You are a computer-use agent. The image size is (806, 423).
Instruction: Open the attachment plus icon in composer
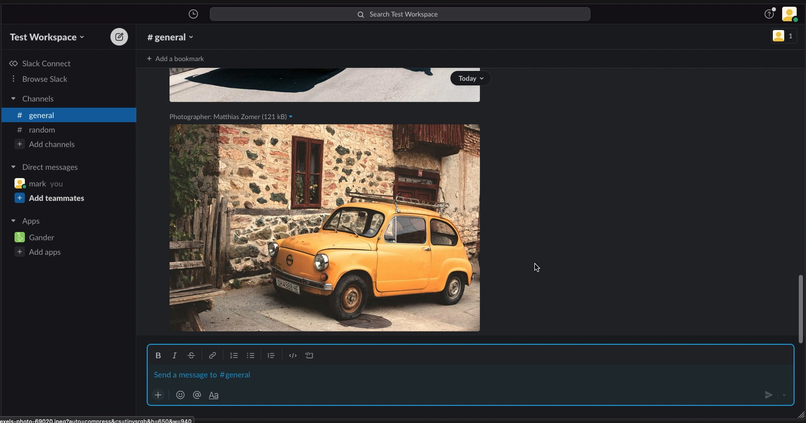tap(158, 395)
